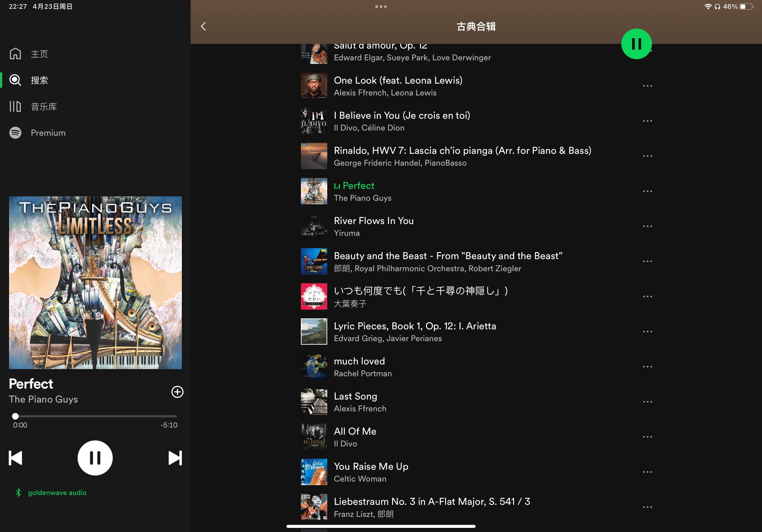Open more options for River Flows In You
The height and width of the screenshot is (532, 762).
pyautogui.click(x=647, y=226)
